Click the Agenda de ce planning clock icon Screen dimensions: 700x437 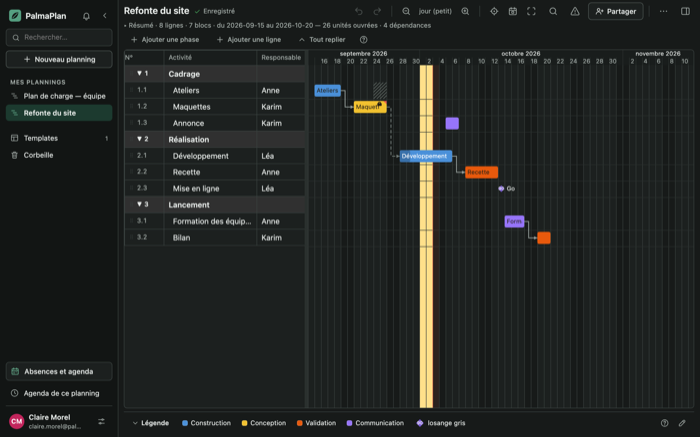tap(14, 393)
